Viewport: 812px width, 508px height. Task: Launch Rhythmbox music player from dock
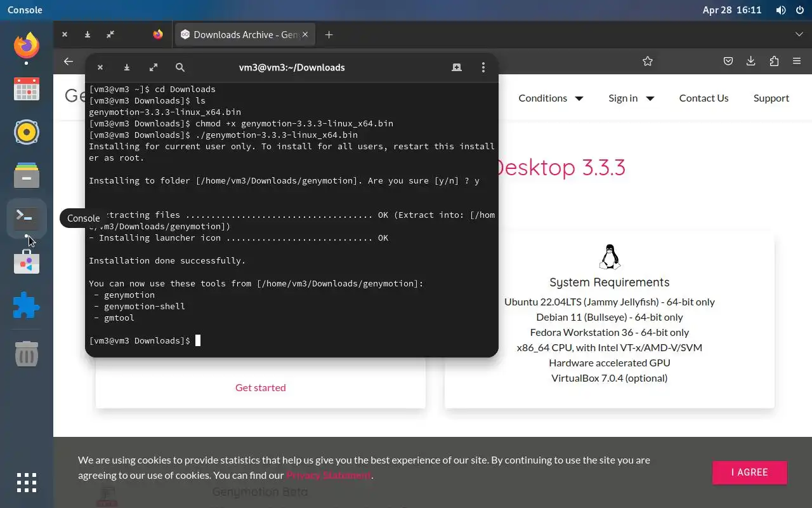pyautogui.click(x=27, y=132)
